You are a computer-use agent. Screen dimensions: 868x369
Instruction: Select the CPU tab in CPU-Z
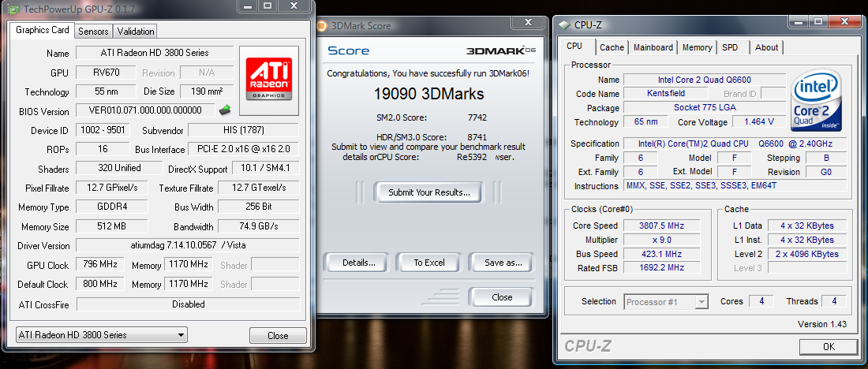click(574, 47)
